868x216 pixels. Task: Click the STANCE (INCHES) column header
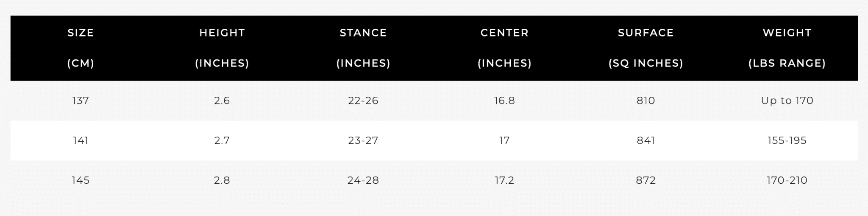pos(363,48)
